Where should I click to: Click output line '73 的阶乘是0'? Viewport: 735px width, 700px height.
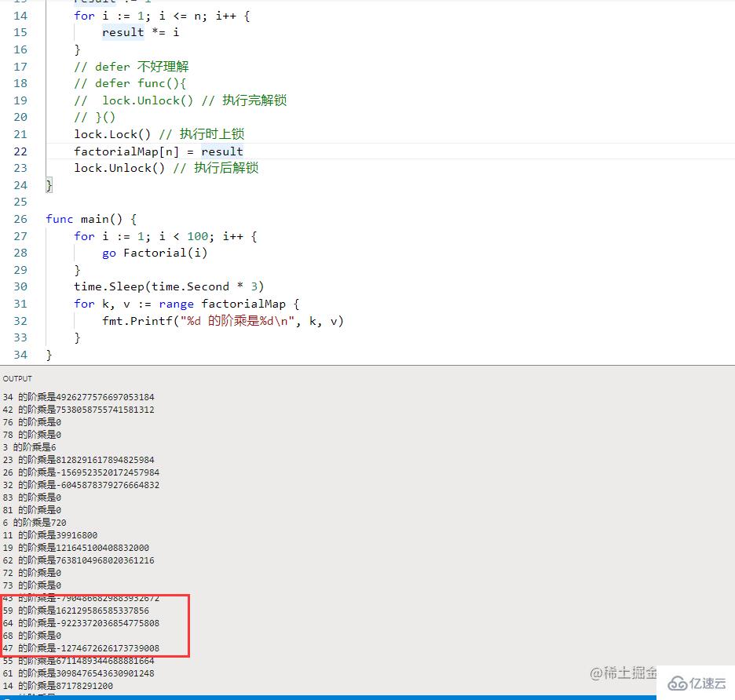(32, 585)
